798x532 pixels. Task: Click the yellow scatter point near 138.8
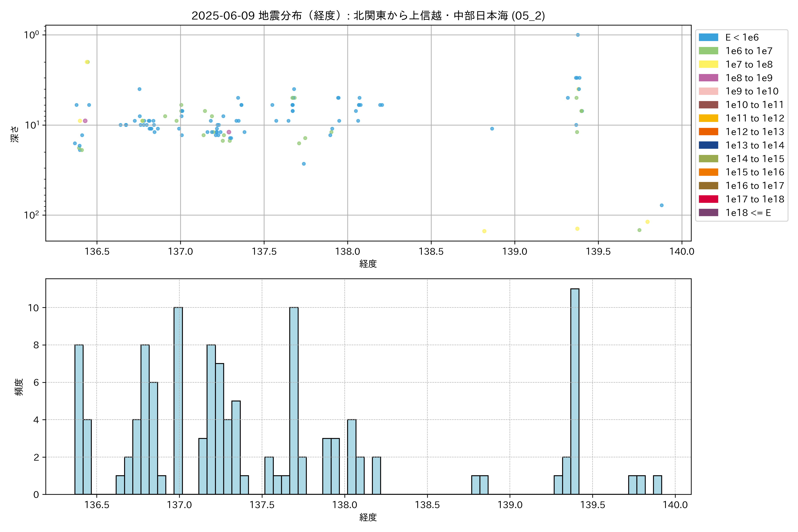click(484, 231)
